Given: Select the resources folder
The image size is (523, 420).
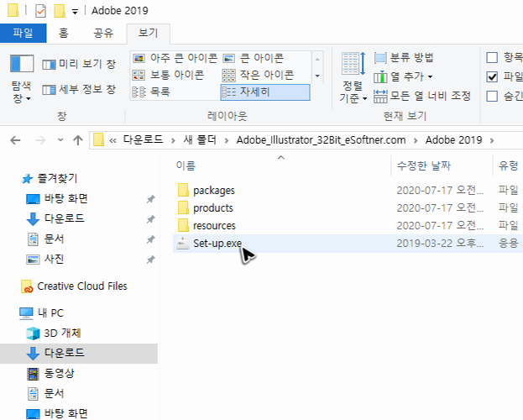Looking at the screenshot, I should (x=214, y=226).
